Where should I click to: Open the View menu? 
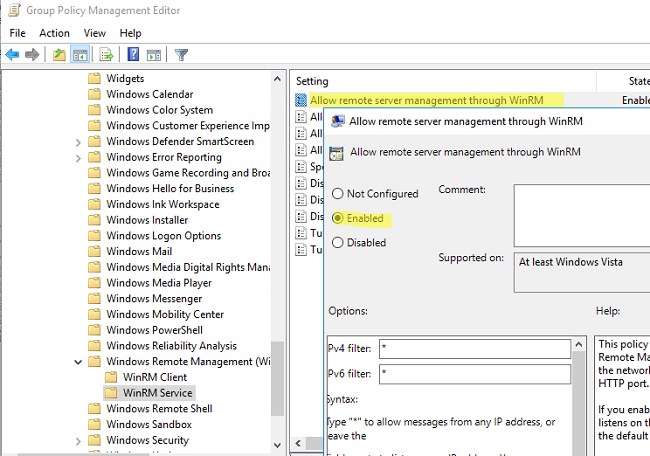95,33
